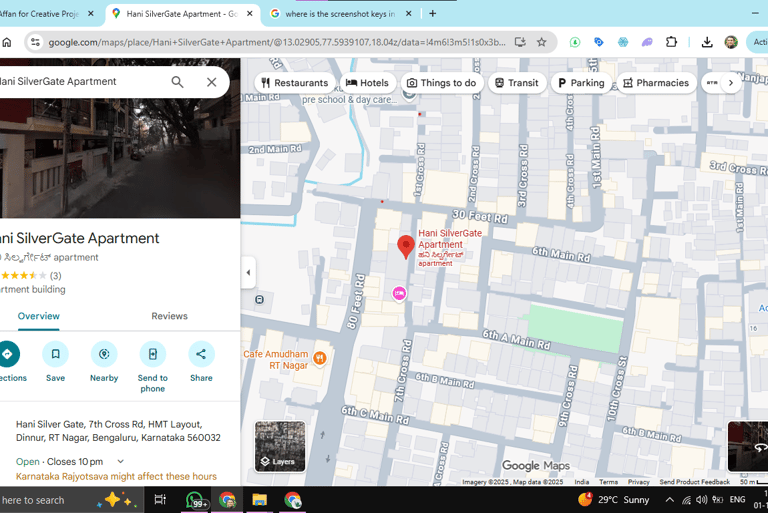Expand opening hours dropdown arrow
Viewport: 768px width, 513px height.
point(120,462)
